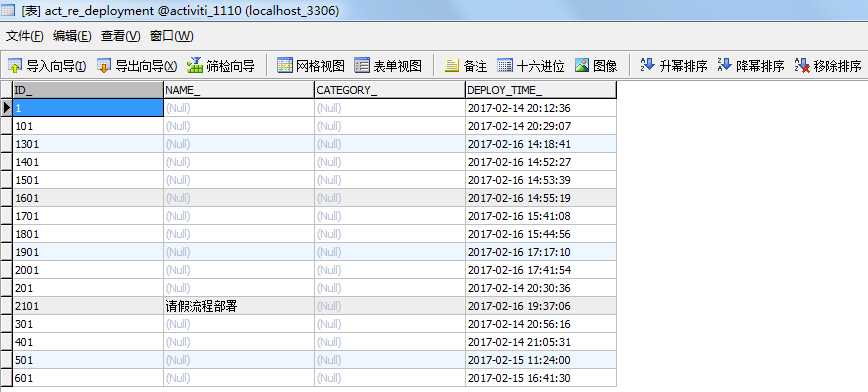The height and width of the screenshot is (392, 868).
Task: Show Hex (十六进位) view
Action: tap(530, 66)
